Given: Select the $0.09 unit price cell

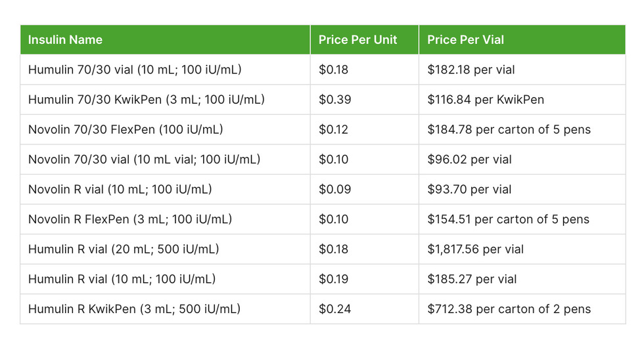Looking at the screenshot, I should tap(334, 190).
